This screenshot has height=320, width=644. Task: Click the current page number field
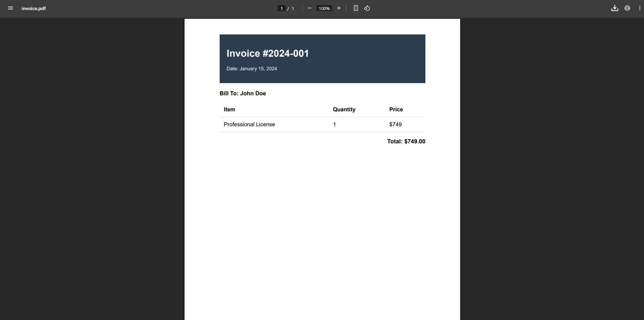point(282,8)
